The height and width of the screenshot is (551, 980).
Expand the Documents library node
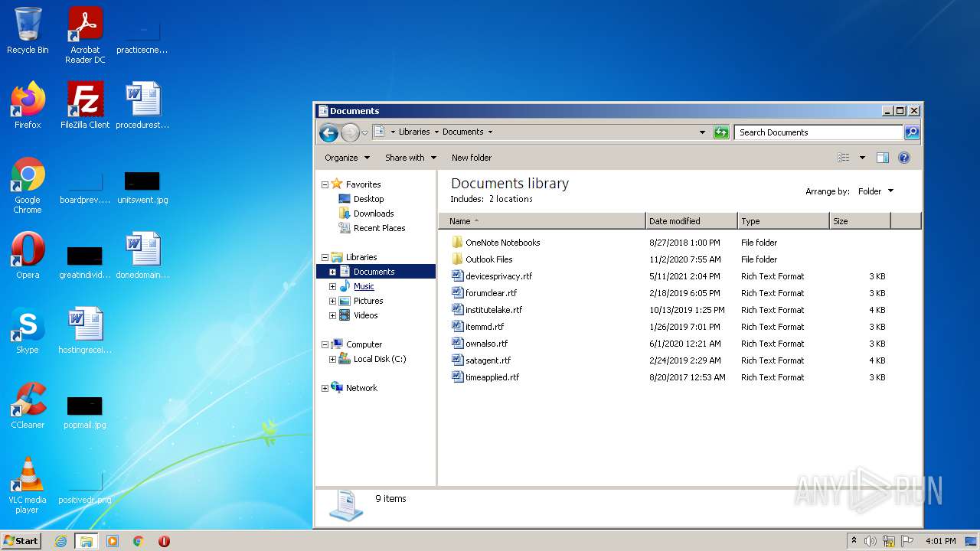[332, 272]
